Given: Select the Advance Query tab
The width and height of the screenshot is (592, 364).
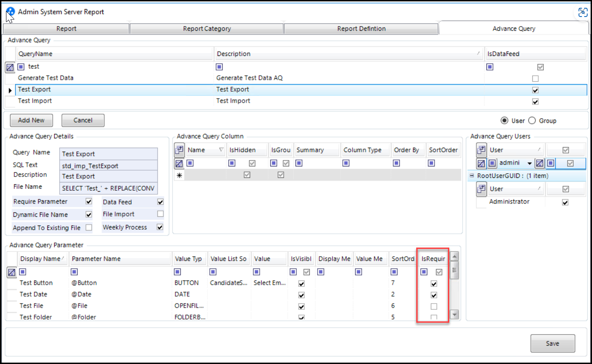Looking at the screenshot, I should tap(514, 28).
